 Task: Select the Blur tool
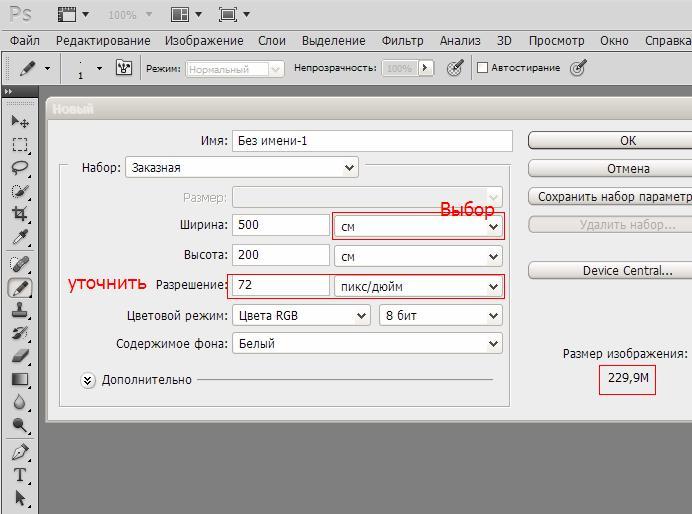pyautogui.click(x=20, y=402)
